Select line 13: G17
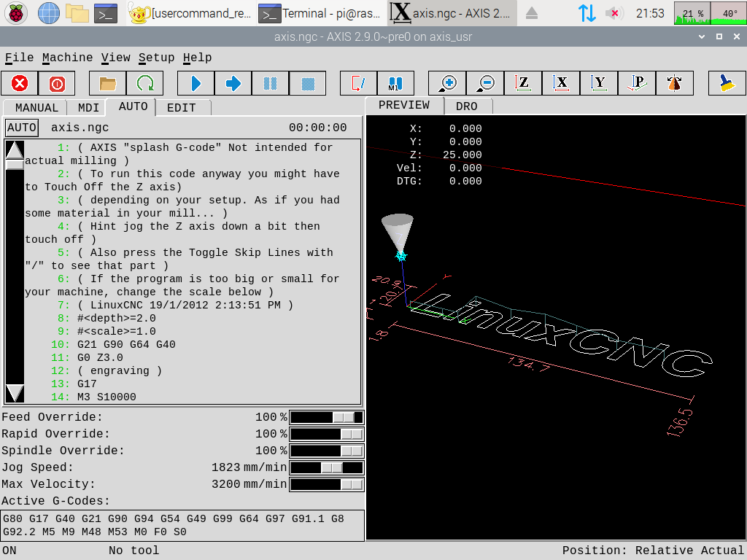The height and width of the screenshot is (560, 747). pyautogui.click(x=74, y=384)
